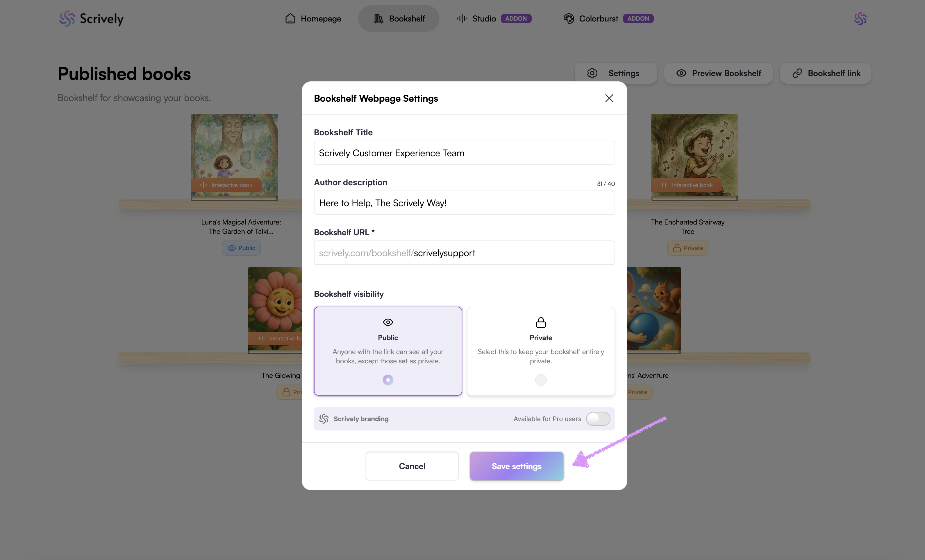Click the Settings gear icon
Viewport: 925px width, 560px height.
(592, 73)
